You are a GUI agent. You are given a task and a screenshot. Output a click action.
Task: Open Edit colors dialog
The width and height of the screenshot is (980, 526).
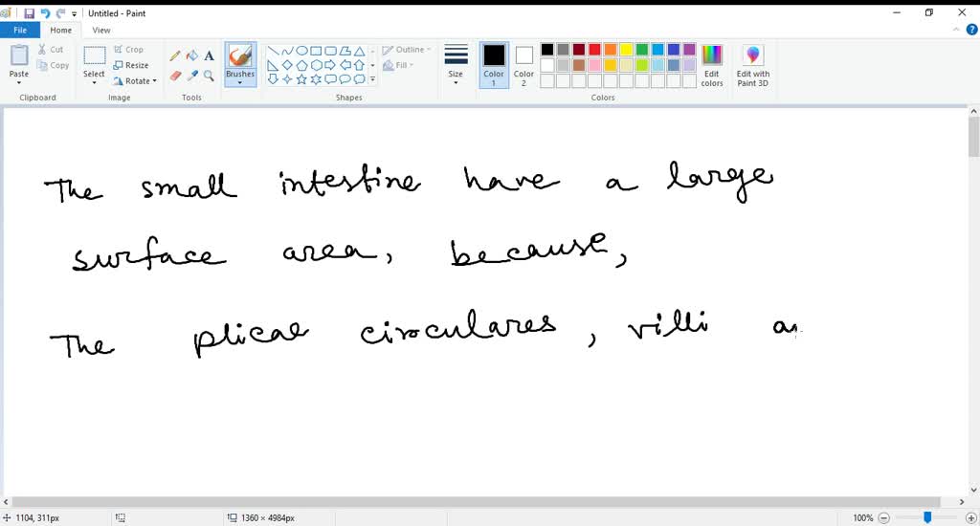712,64
